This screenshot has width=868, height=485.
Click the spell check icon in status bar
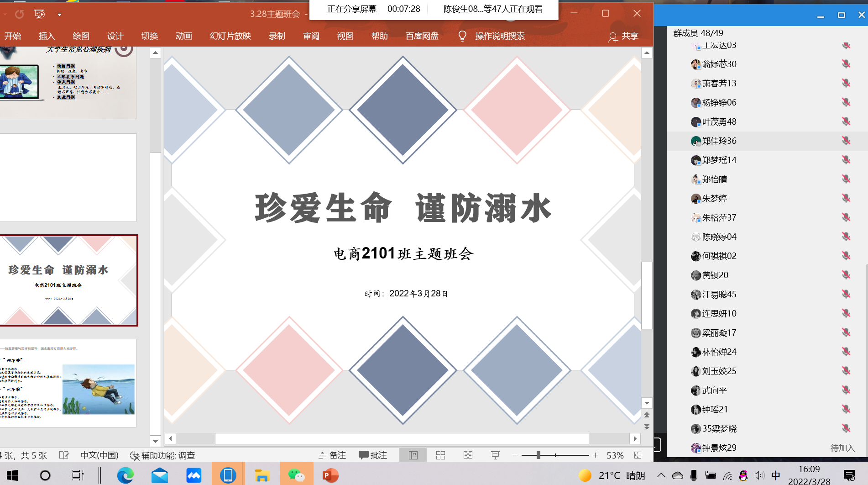(64, 455)
